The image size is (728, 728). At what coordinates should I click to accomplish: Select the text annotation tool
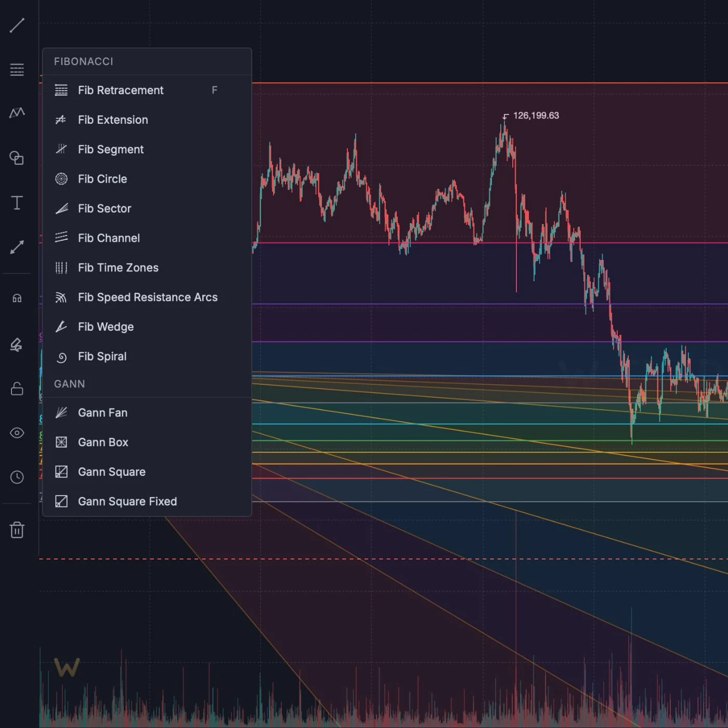17,203
